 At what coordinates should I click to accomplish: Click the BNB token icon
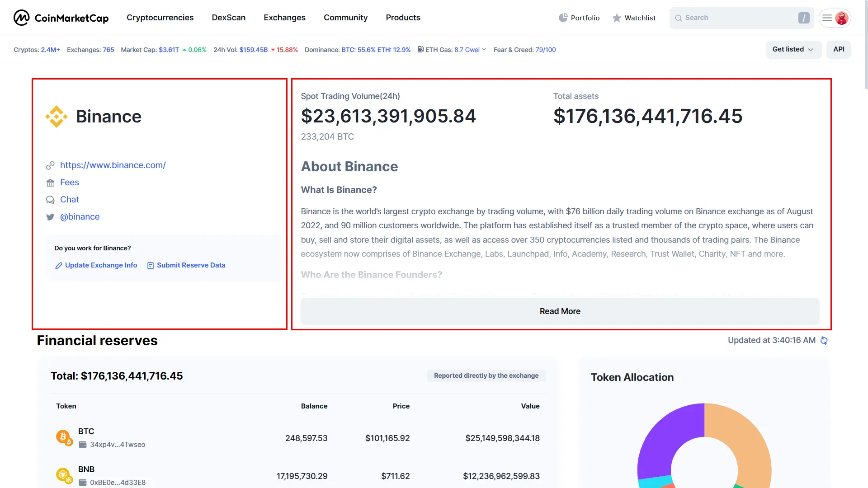tap(64, 475)
